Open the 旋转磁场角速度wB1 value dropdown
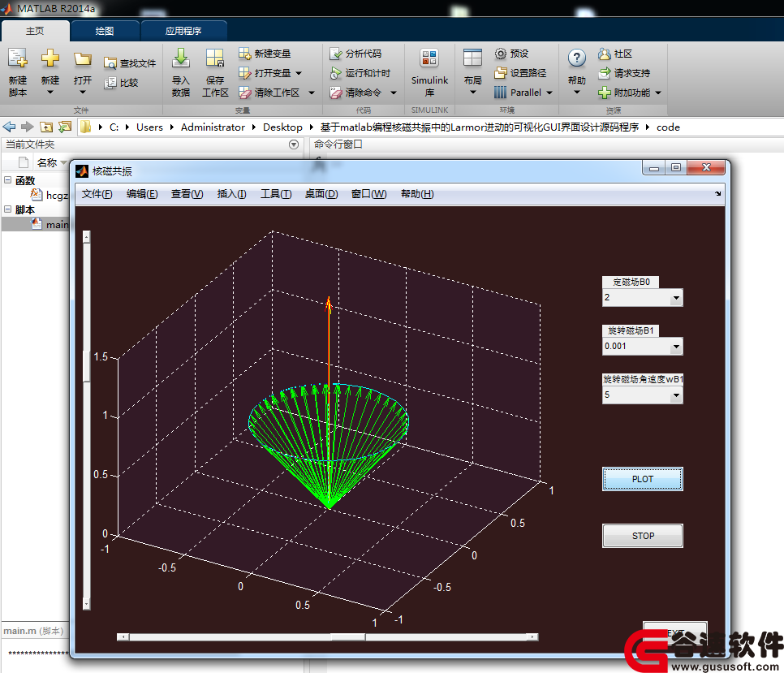The image size is (784, 673). click(x=676, y=395)
